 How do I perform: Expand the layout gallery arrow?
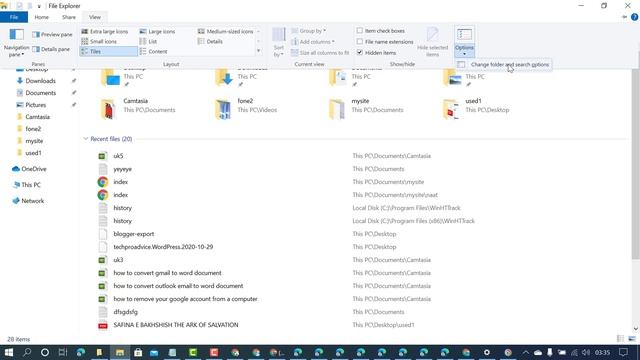(258, 51)
